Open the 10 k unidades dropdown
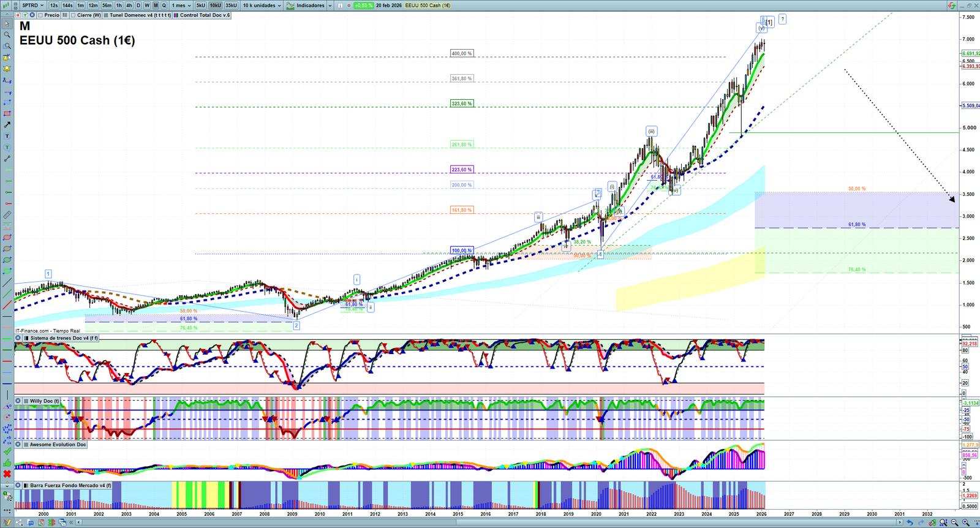The width and height of the screenshot is (980, 528). (x=262, y=6)
